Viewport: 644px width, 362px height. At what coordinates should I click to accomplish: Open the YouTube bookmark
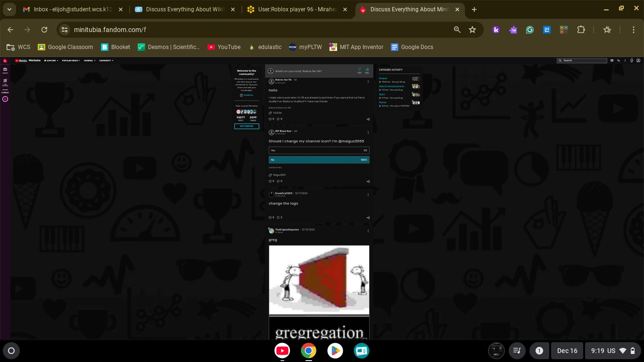pos(224,47)
